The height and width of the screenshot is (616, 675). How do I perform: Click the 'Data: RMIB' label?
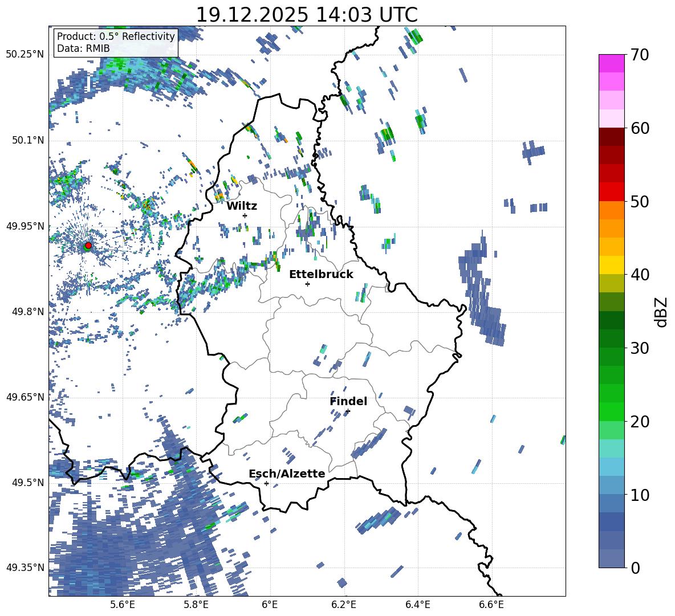pos(83,48)
